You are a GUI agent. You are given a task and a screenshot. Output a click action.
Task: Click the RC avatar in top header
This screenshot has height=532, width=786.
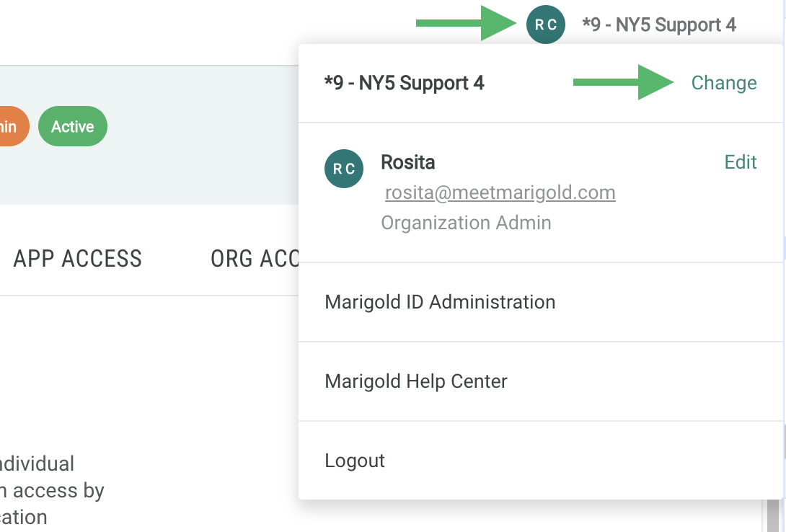click(546, 25)
